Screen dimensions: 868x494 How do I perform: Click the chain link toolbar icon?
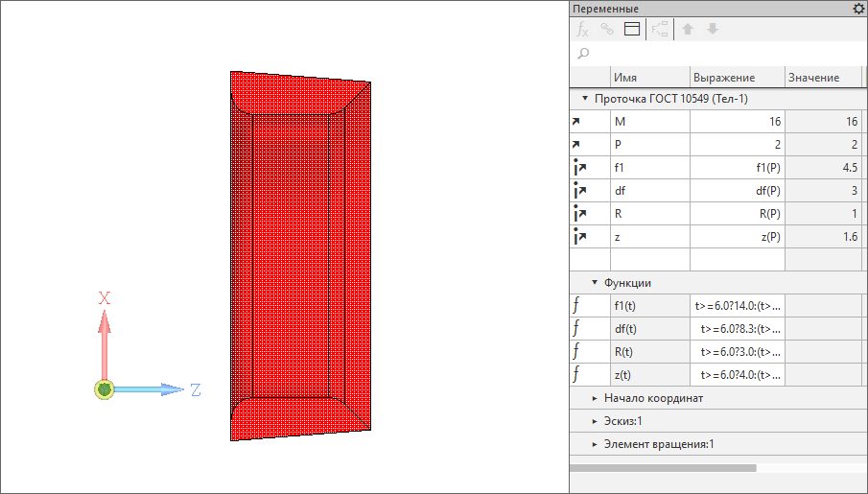click(x=606, y=29)
